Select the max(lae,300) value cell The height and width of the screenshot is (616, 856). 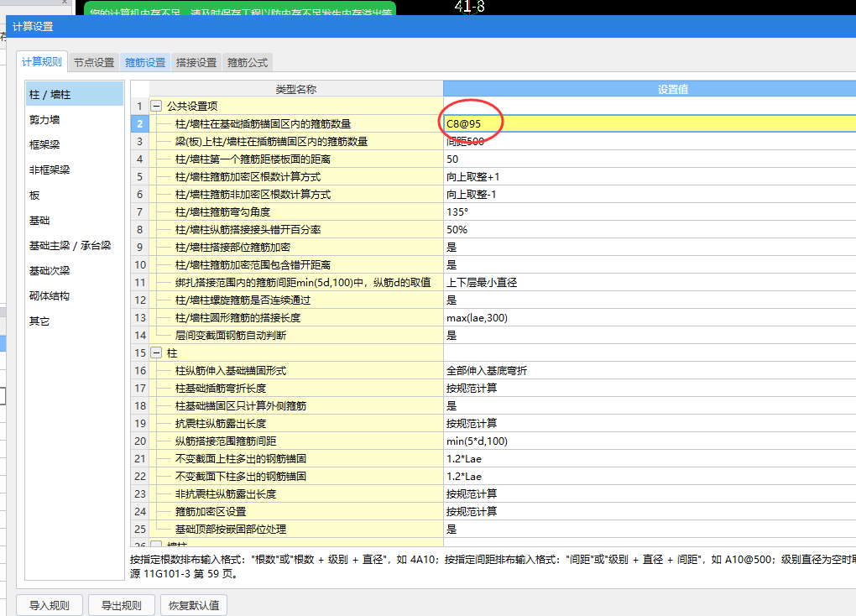click(650, 317)
